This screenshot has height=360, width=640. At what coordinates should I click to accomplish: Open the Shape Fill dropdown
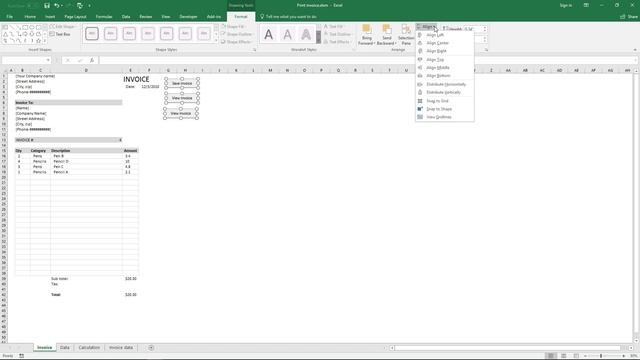pos(233,27)
